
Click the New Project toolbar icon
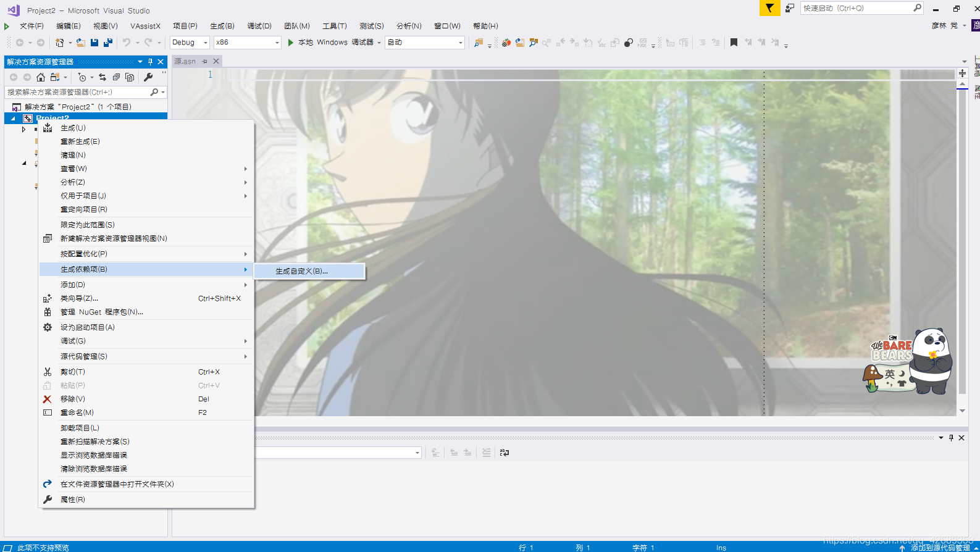click(x=60, y=43)
